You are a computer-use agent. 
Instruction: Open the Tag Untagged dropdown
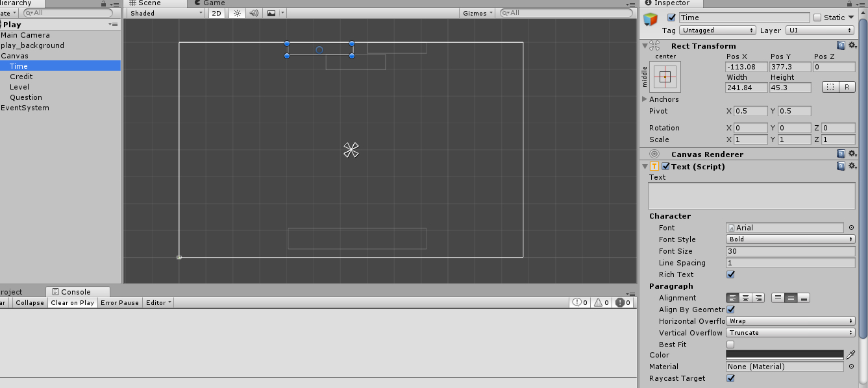(717, 30)
